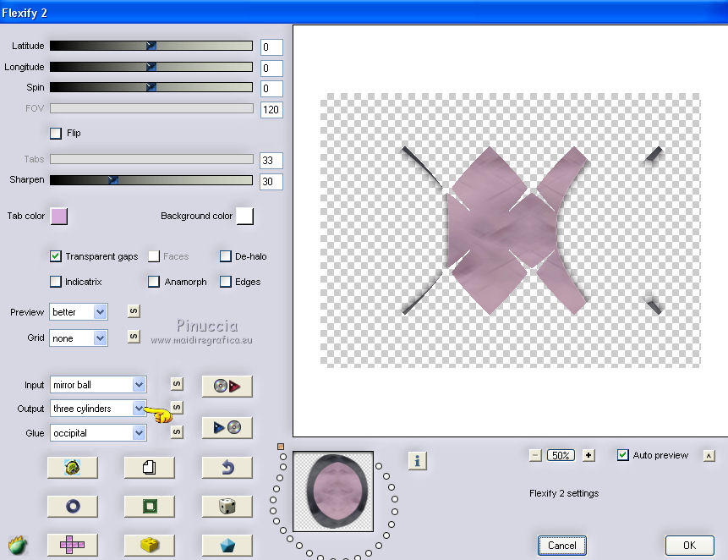Click the dice randomize button
728x560 pixels.
[x=227, y=506]
